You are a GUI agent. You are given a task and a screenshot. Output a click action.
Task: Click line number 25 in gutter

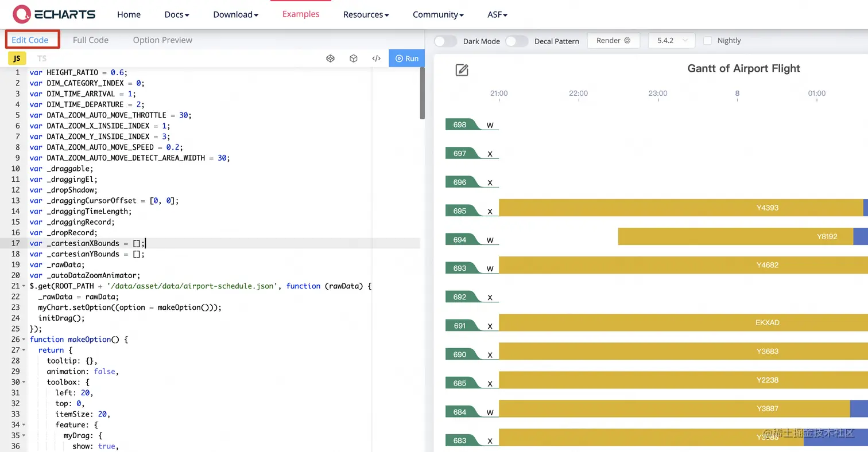[x=15, y=329]
